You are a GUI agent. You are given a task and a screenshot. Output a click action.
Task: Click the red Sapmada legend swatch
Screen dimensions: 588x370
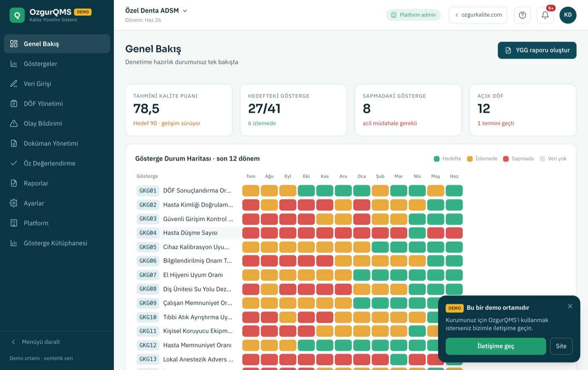click(x=506, y=159)
